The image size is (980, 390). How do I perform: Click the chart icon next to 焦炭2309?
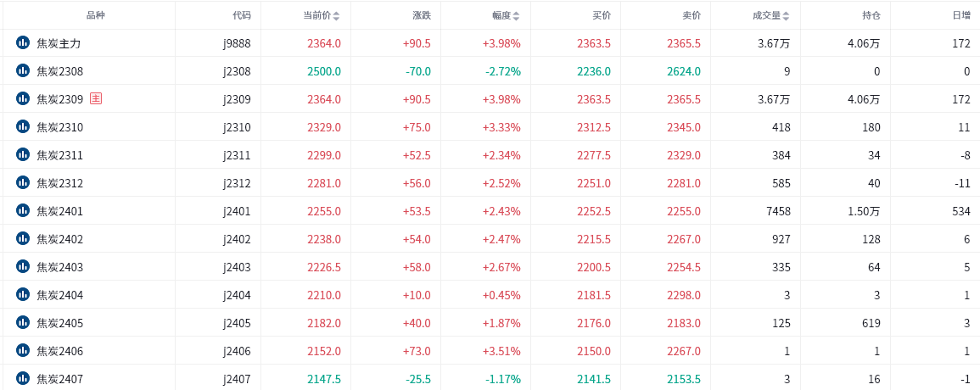[23, 98]
